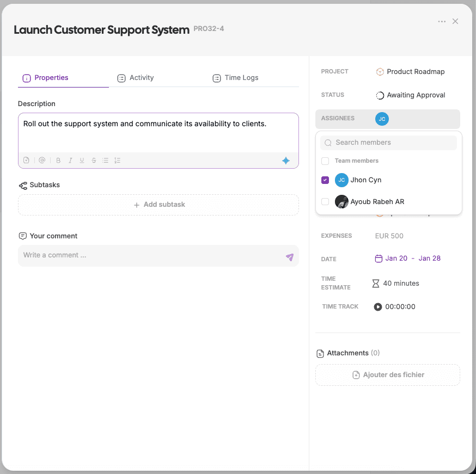The width and height of the screenshot is (476, 474).
Task: Start the time tracker play button
Action: coord(378,306)
